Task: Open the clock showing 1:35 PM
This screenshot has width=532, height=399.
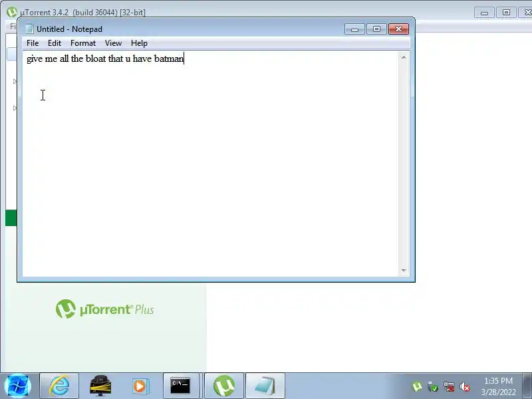Action: pyautogui.click(x=498, y=386)
